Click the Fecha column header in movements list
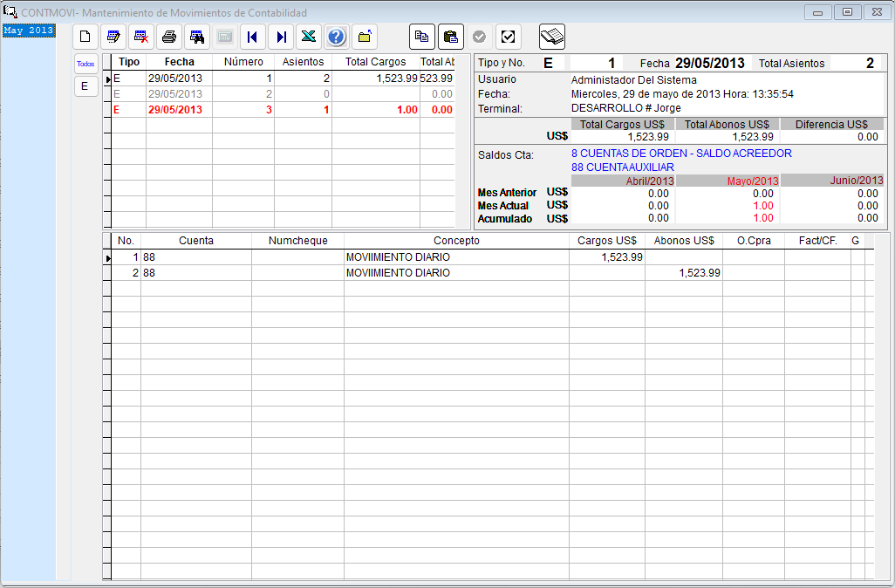 (x=179, y=62)
